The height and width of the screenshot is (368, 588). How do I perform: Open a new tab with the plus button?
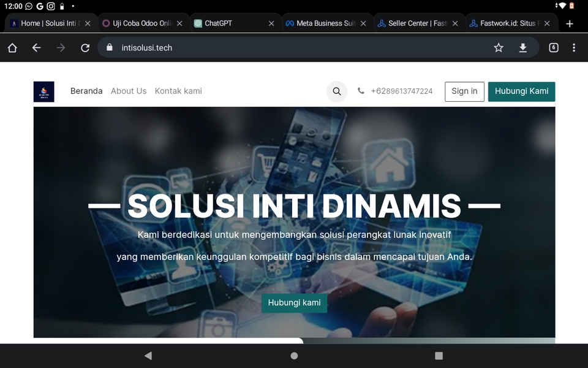[x=570, y=23]
